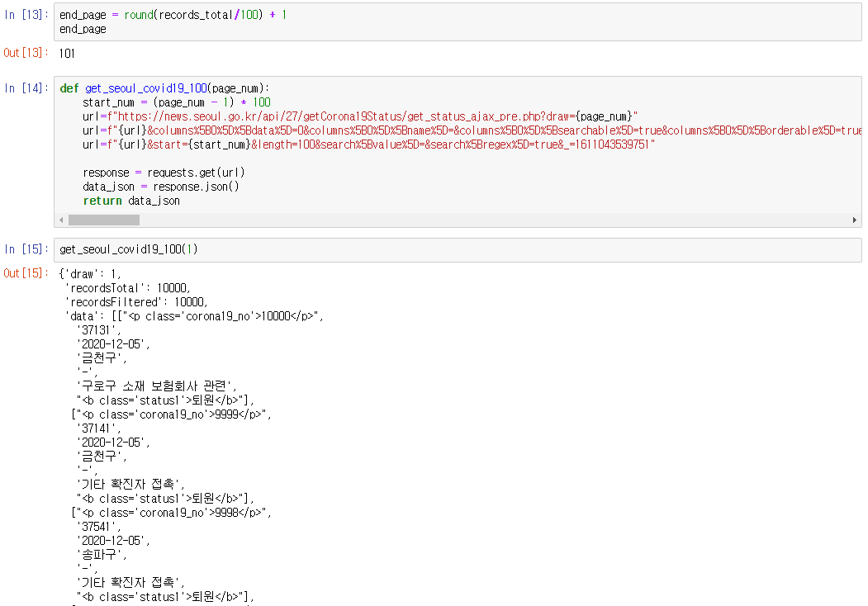Screen dimensions: 868x606
Task: Click the horizontal scrollbar thumb in cell 14
Action: [x=104, y=220]
